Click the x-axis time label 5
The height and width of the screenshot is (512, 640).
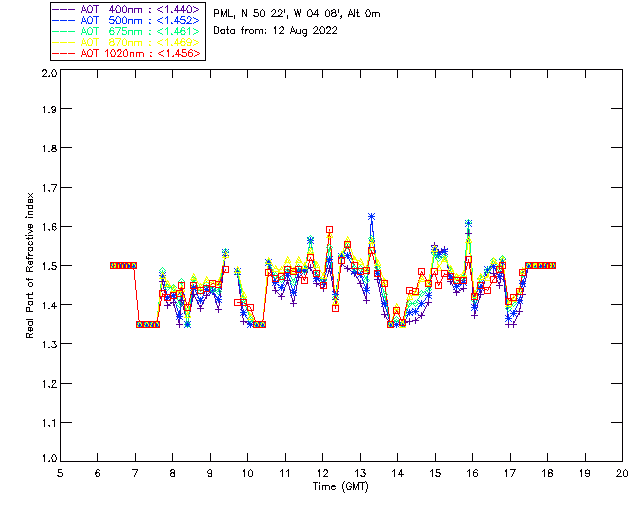[60, 473]
